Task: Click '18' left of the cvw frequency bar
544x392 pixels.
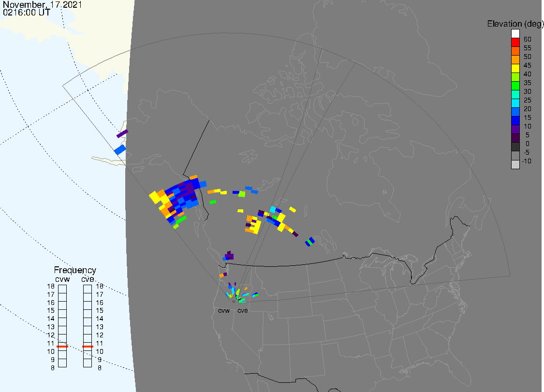Action: [51, 286]
